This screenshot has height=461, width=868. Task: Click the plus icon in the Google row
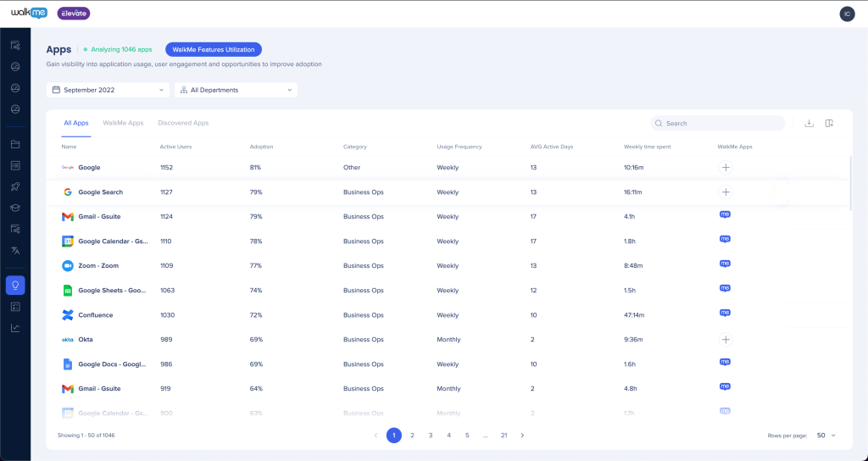tap(726, 168)
